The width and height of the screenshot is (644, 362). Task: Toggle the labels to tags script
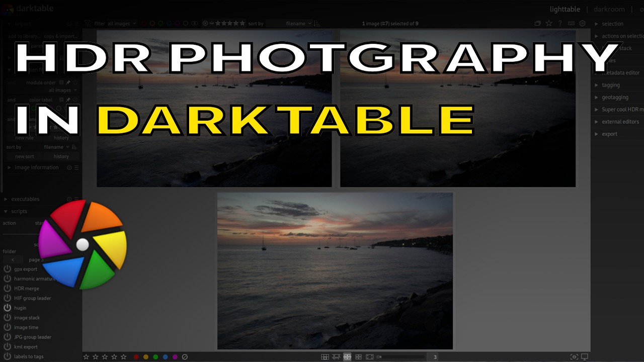click(x=7, y=356)
